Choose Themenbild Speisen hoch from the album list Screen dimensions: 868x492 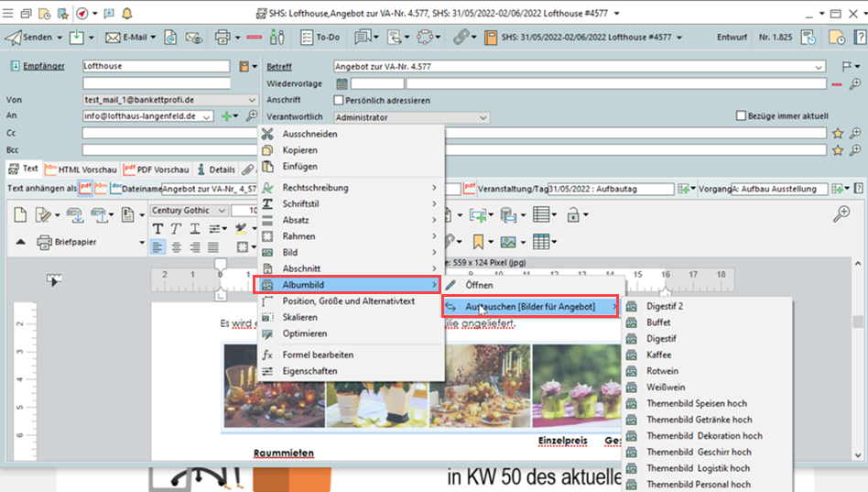point(697,403)
